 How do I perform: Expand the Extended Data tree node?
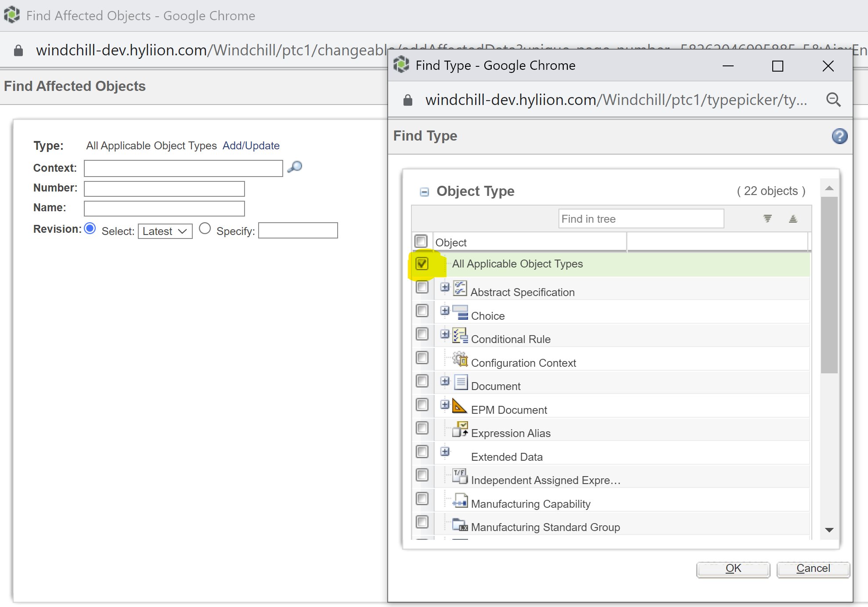(445, 452)
